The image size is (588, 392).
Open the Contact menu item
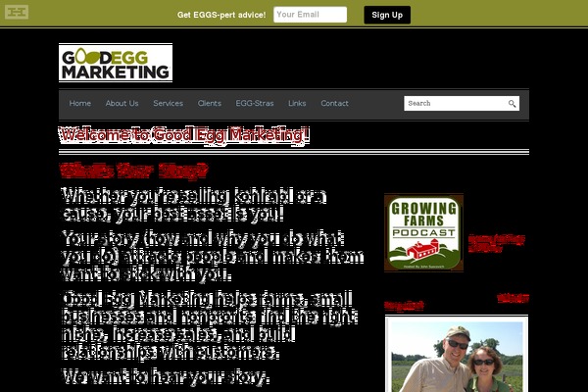pos(334,103)
